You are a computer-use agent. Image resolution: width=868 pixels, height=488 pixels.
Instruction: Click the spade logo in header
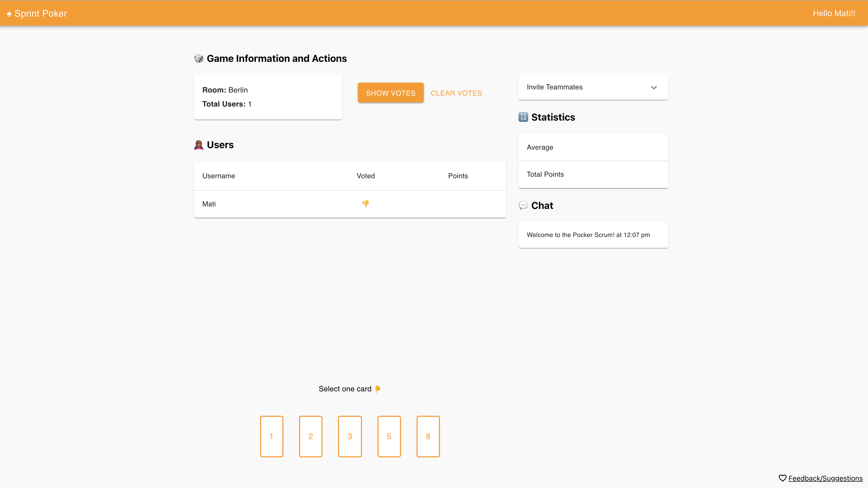click(x=9, y=14)
